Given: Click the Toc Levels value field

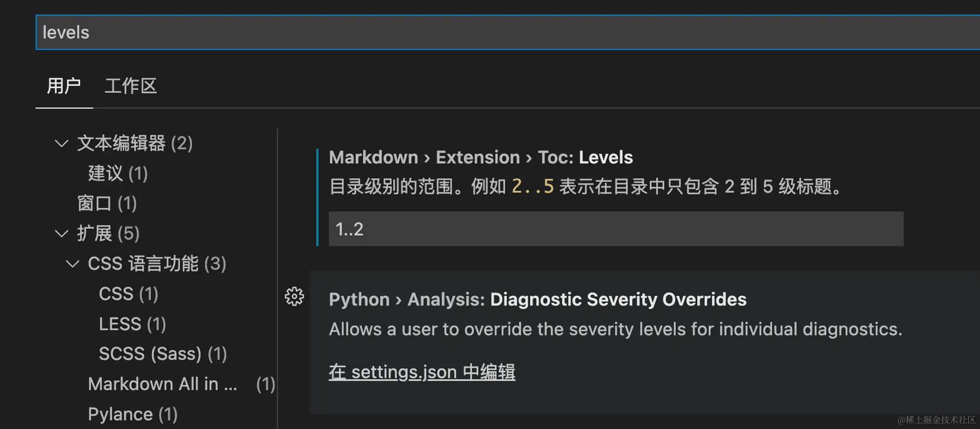Looking at the screenshot, I should [616, 229].
